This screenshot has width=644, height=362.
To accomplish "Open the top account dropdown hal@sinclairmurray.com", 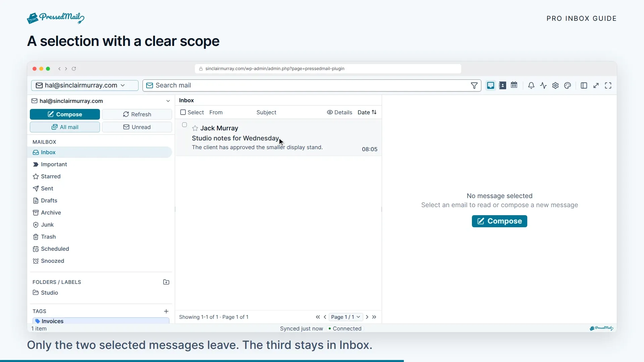I will click(85, 85).
